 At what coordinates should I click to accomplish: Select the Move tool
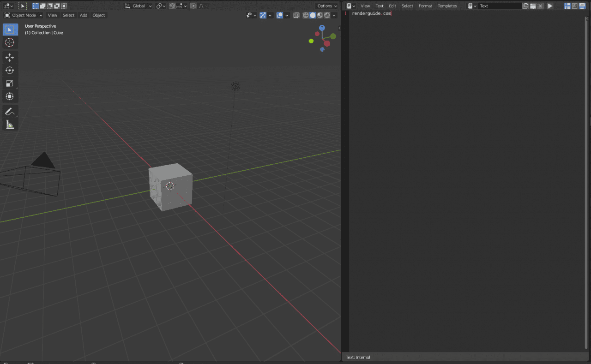(10, 57)
